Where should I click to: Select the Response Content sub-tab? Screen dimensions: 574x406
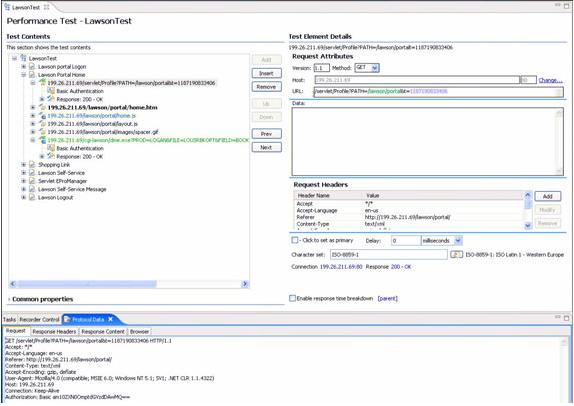click(x=103, y=332)
